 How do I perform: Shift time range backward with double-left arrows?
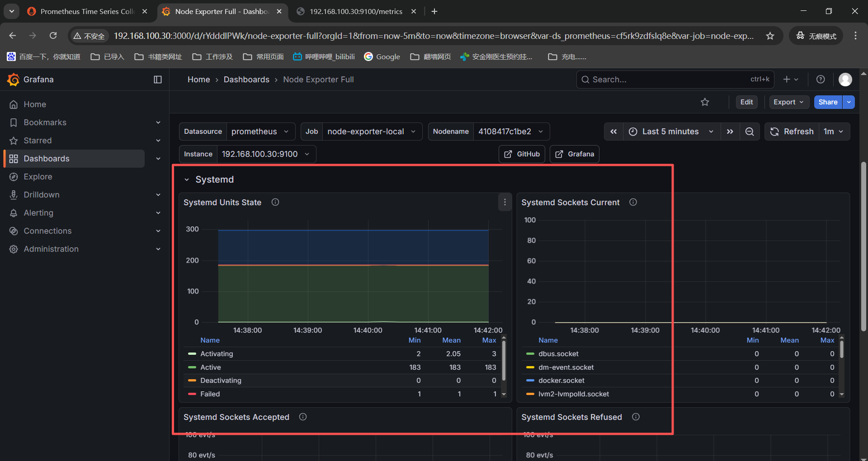[613, 132]
